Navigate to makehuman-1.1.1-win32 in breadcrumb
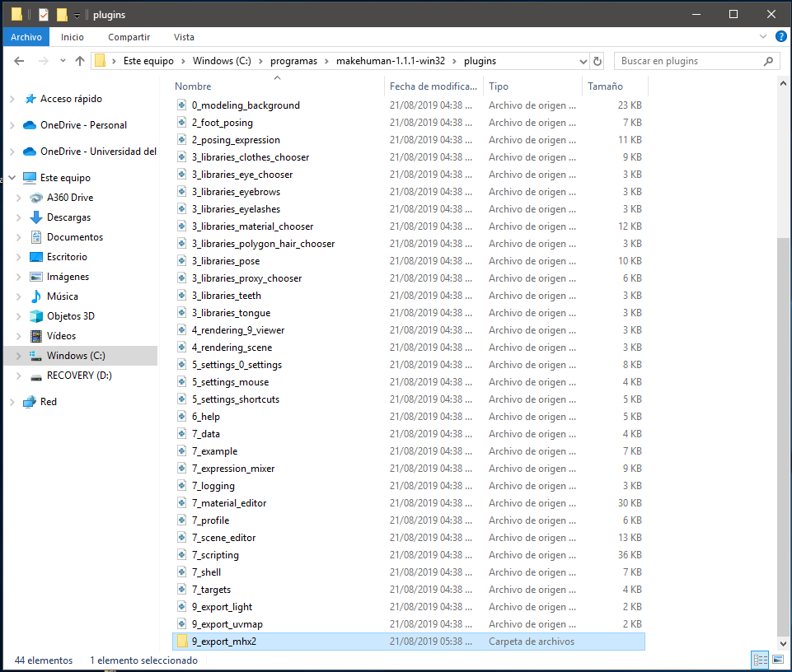Image resolution: width=792 pixels, height=672 pixels. pyautogui.click(x=390, y=61)
